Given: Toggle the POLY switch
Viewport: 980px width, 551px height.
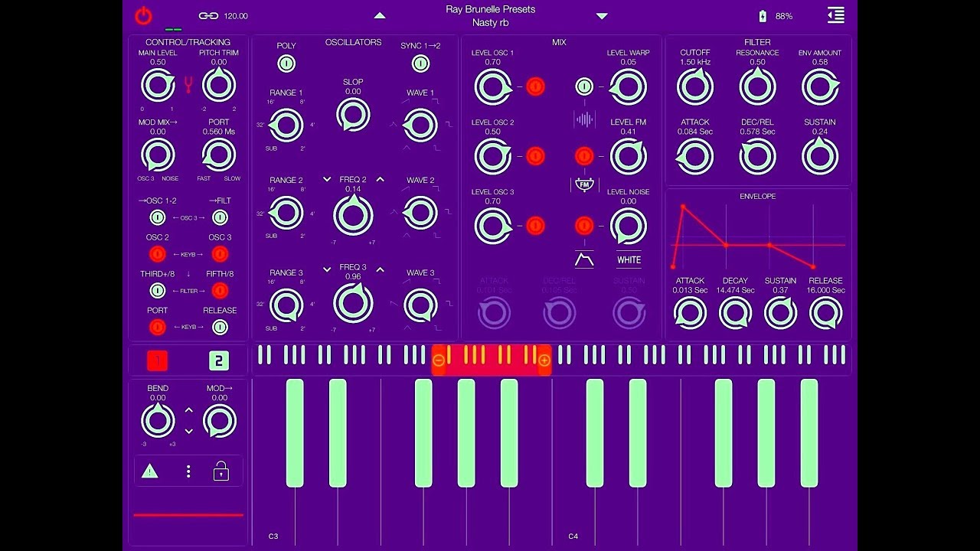Looking at the screenshot, I should pos(286,64).
